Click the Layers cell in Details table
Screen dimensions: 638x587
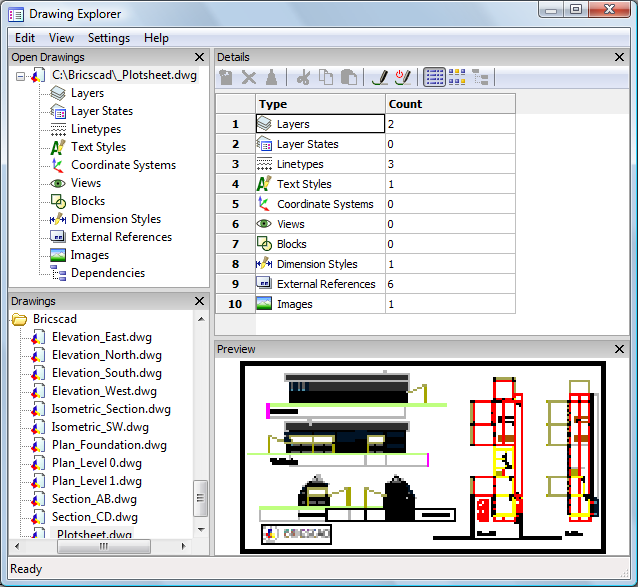click(x=320, y=124)
